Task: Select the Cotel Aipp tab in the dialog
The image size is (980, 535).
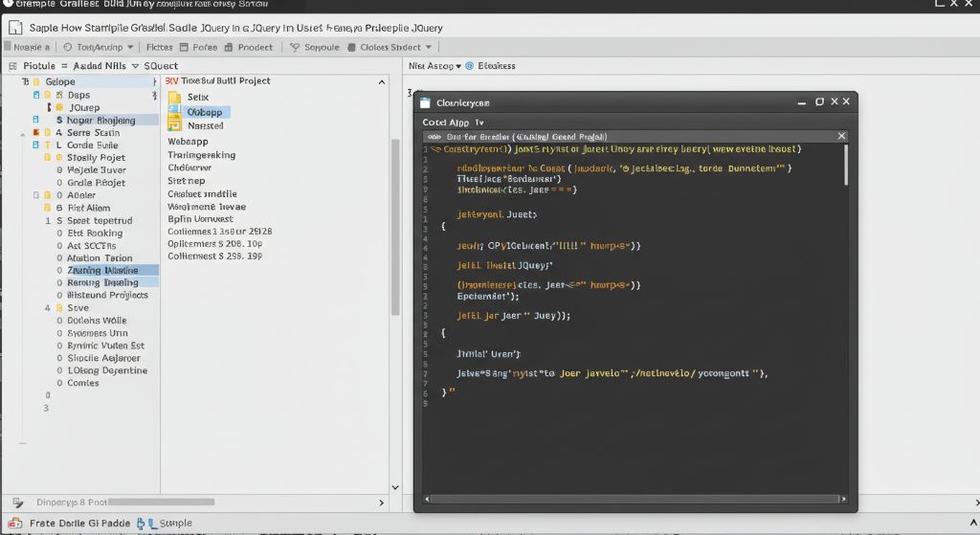Action: tap(447, 123)
